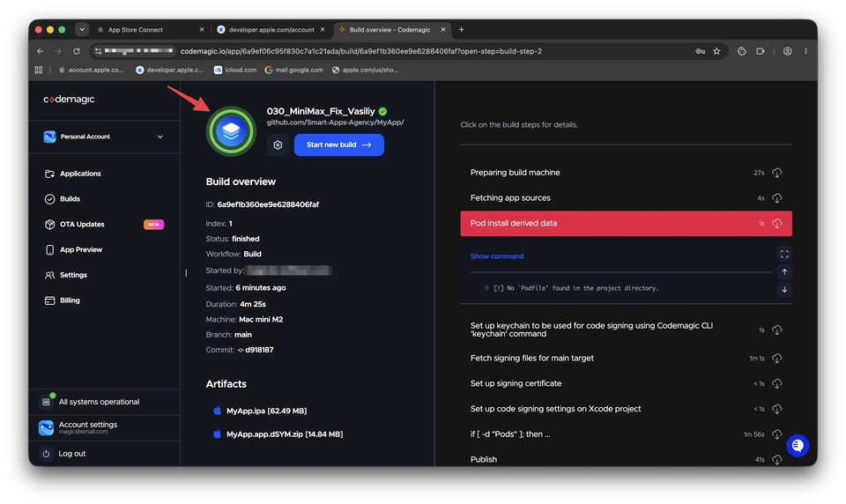Click the Show command link
The width and height of the screenshot is (846, 504).
[497, 256]
